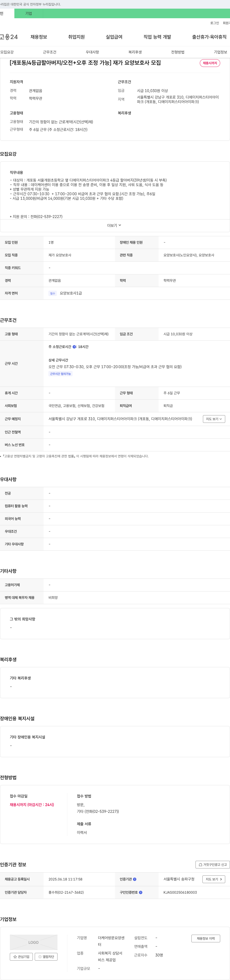Open the 출산휴가·육아휴직 menu
Image resolution: width=230 pixels, height=980 pixels.
click(209, 37)
